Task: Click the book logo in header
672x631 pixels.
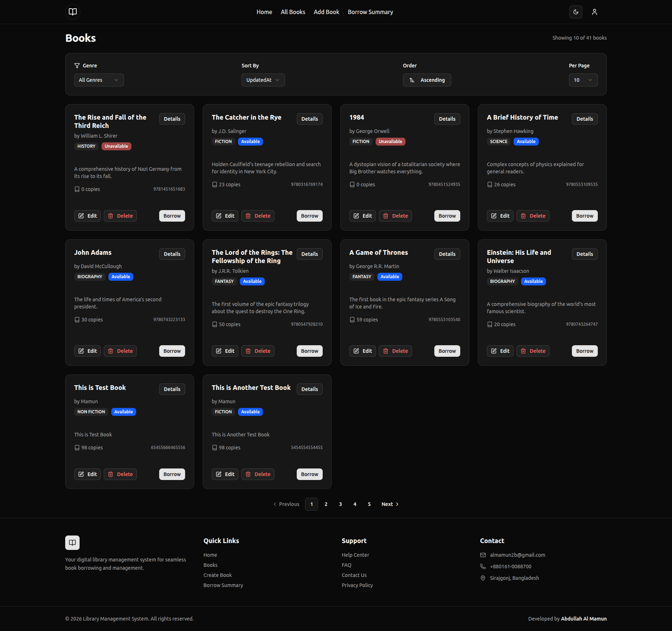Action: tap(72, 12)
